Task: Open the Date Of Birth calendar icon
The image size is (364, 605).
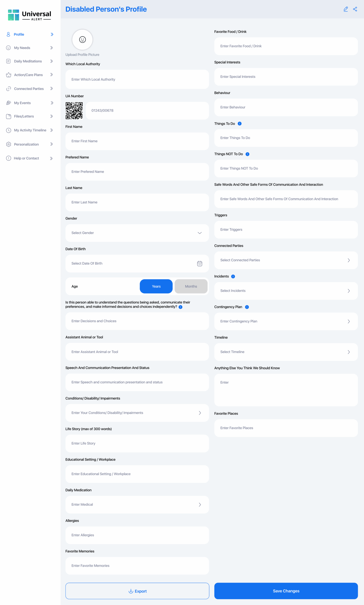Action: pos(200,263)
